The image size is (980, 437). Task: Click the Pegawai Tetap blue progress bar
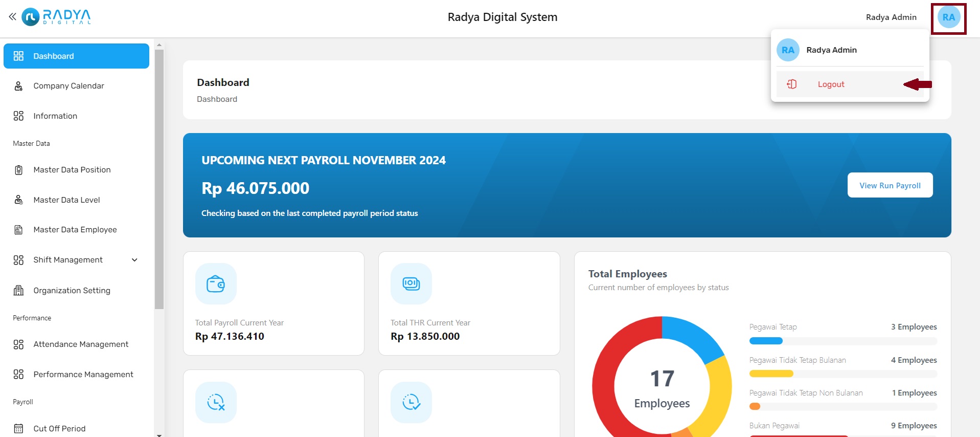[x=766, y=341]
